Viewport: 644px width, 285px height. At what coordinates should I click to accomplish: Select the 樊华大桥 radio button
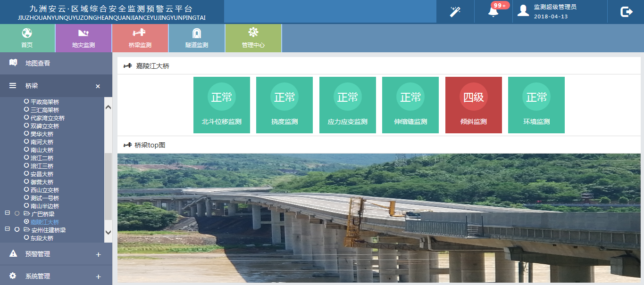click(x=26, y=134)
